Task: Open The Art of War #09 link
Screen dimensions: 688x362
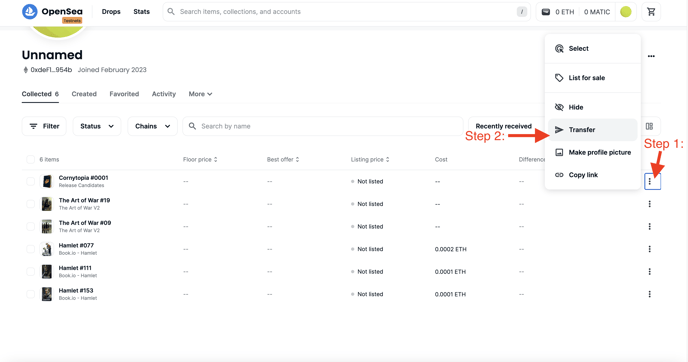Action: 85,223
